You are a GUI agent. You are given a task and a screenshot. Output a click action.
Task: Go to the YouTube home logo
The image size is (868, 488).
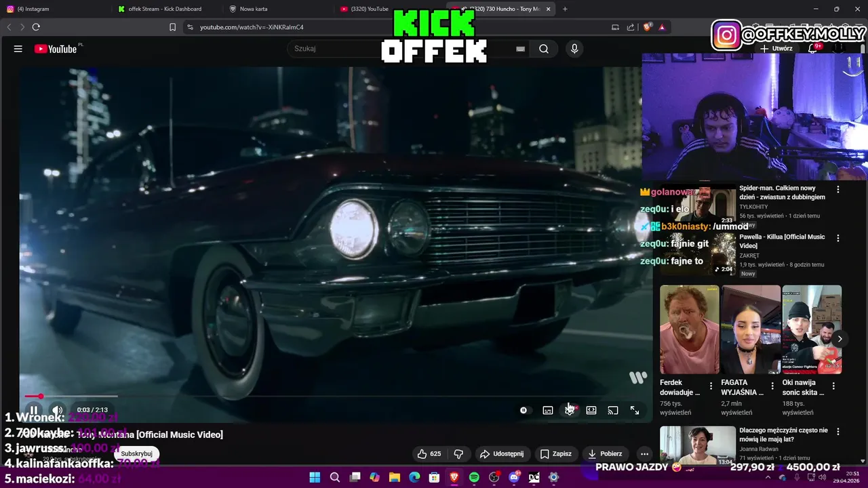point(56,49)
